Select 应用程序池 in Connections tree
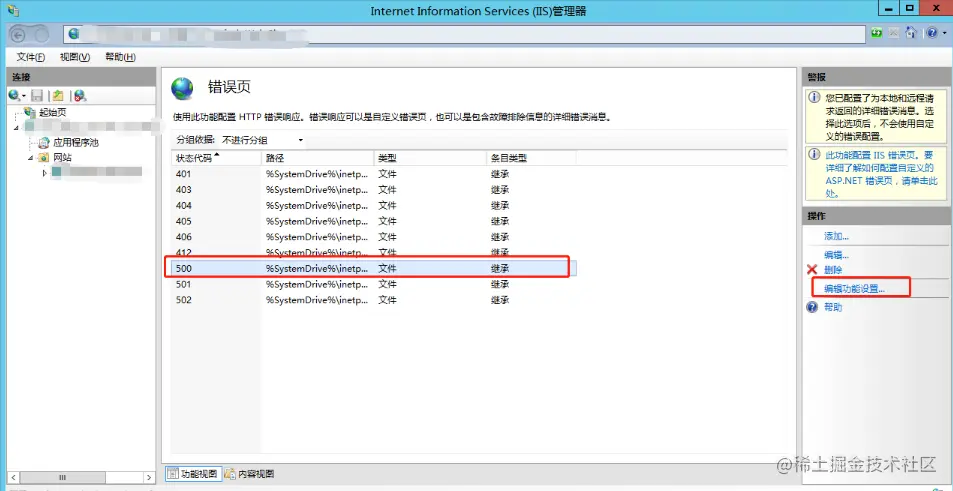The image size is (953, 491). 76,143
